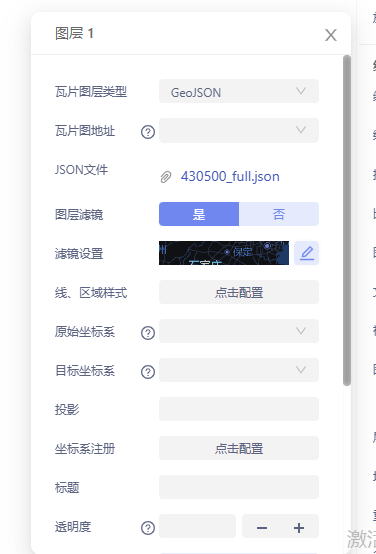Image resolution: width=376 pixels, height=554 pixels.
Task: Click help icon next to 透明度
Action: tap(148, 528)
